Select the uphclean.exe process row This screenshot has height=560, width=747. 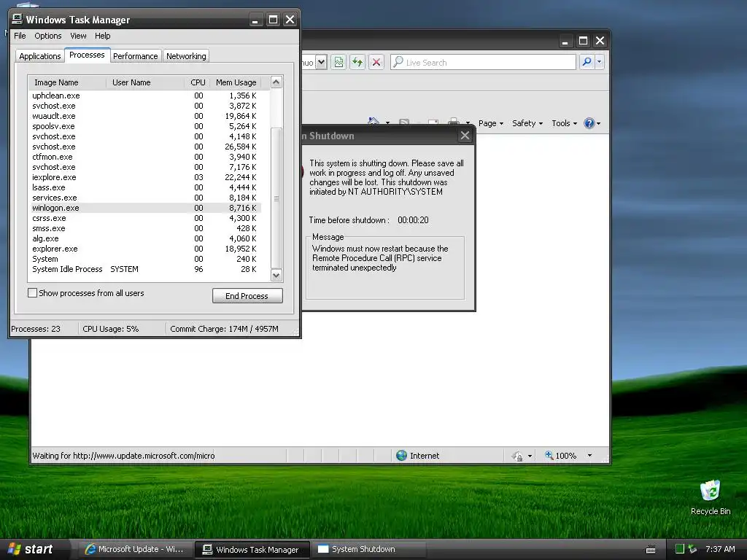coord(145,96)
